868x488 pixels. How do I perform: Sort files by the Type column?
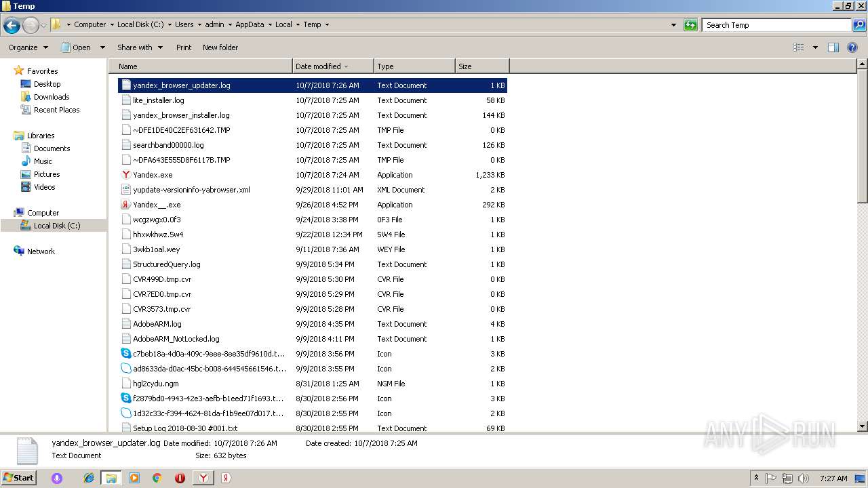[x=414, y=66]
